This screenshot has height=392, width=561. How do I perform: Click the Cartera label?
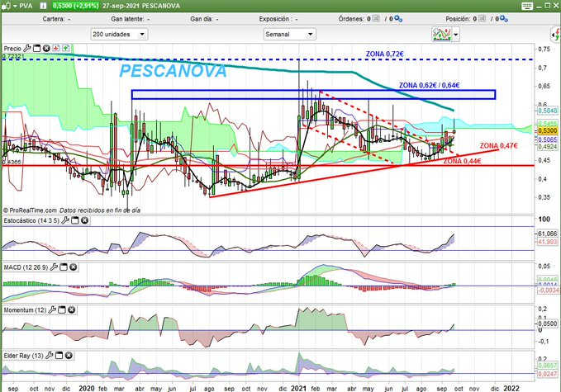pyautogui.click(x=54, y=19)
